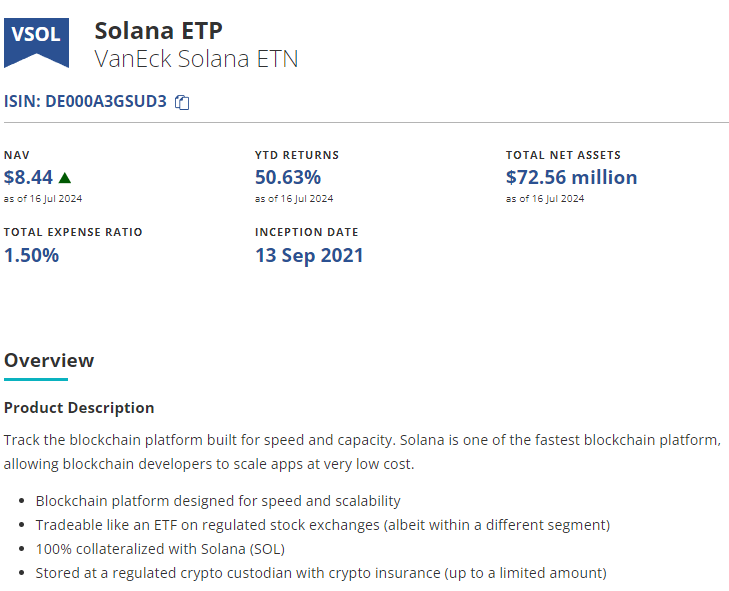Click the inception date 13 Sep 2021
Viewport: 729px width, 591px height.
(x=309, y=255)
